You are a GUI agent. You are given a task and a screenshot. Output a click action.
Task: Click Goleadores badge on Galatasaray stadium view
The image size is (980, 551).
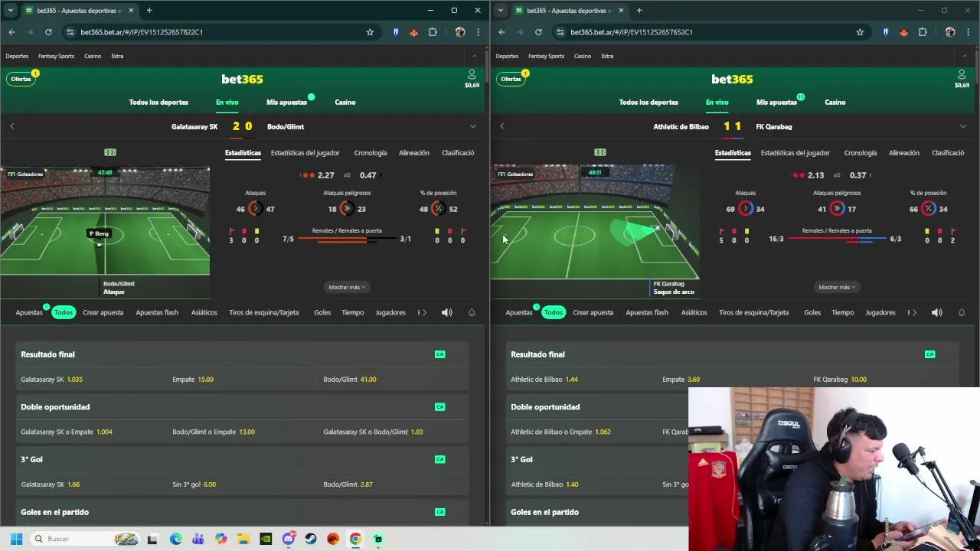25,174
